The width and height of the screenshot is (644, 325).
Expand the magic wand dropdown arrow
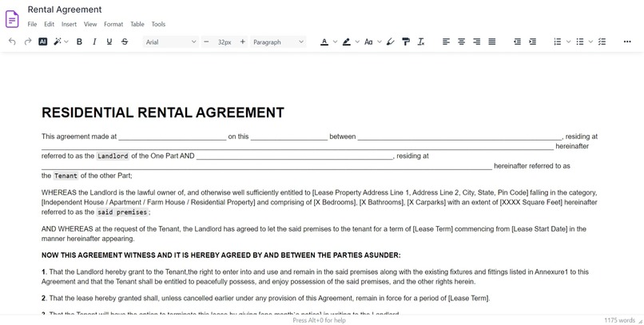(x=66, y=42)
